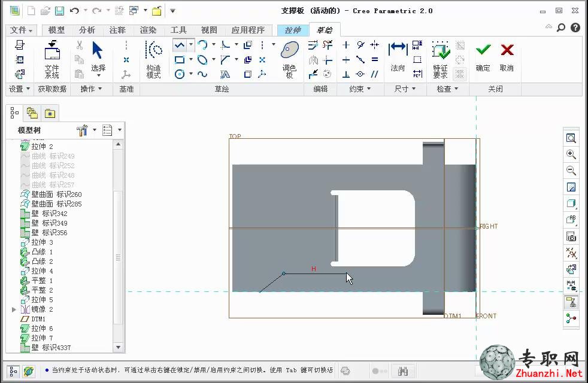Select the Ellipse sketch tool
This screenshot has height=383, width=588.
(202, 60)
